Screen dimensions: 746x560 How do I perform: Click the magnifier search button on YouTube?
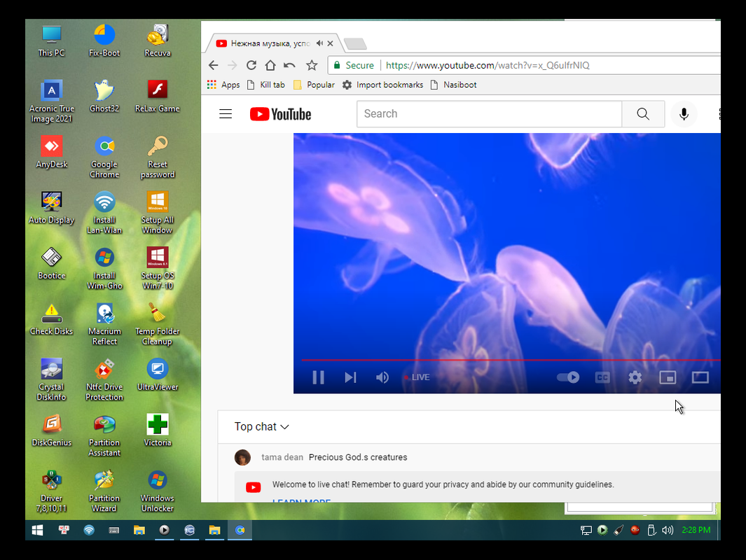[643, 114]
